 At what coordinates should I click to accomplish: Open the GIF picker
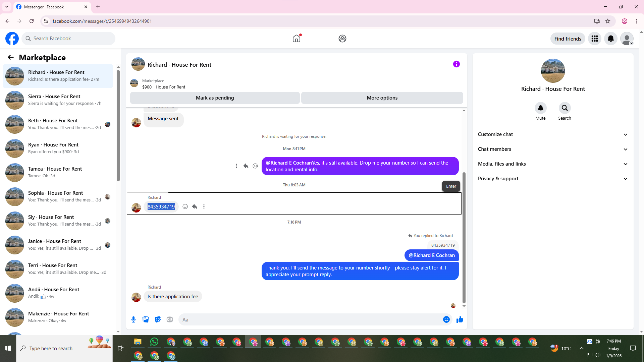[x=170, y=319]
